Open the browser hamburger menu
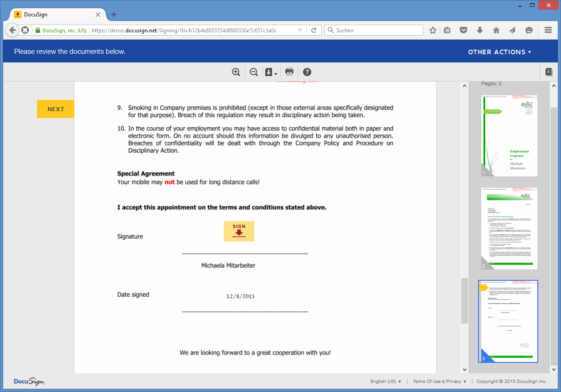This screenshot has width=561, height=392. point(548,30)
